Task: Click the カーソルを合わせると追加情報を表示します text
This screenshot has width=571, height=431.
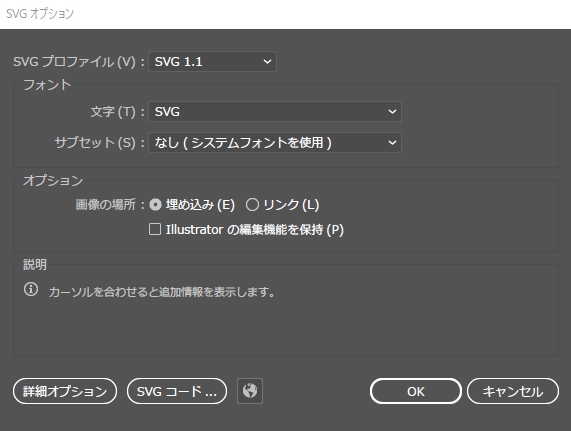Action: tap(162, 292)
